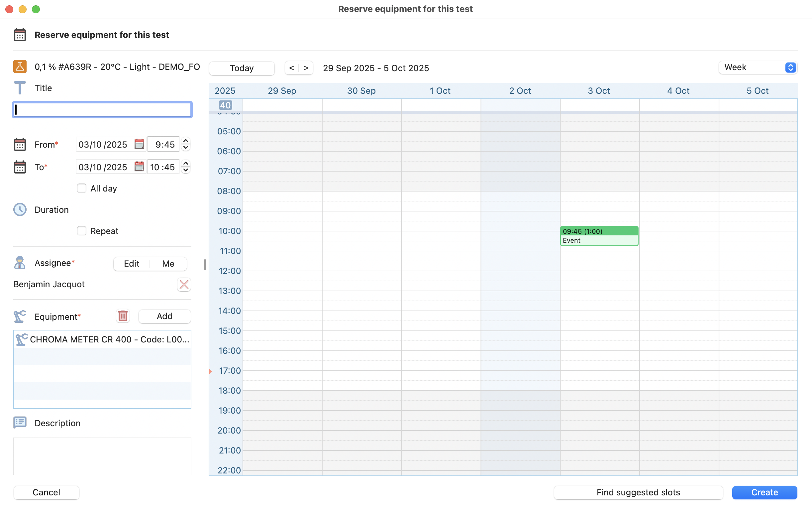Click the From date calendar picker icon
This screenshot has height=512, width=812.
click(x=139, y=144)
